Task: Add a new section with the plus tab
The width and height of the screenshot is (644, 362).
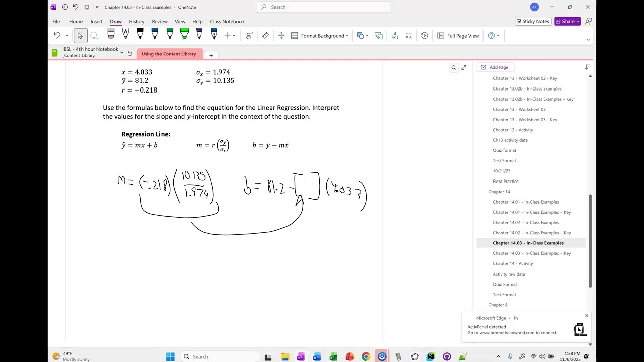Action: click(211, 55)
